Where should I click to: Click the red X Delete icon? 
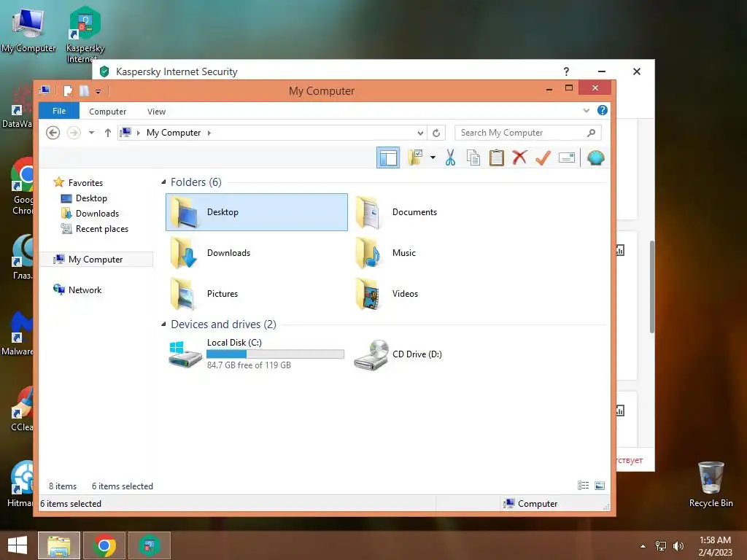click(x=519, y=157)
